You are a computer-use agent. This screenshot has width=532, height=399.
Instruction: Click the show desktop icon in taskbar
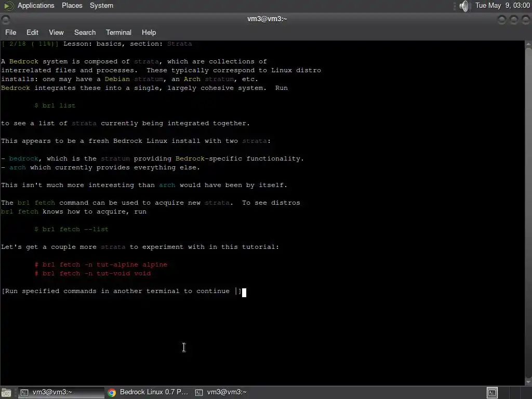click(6, 393)
